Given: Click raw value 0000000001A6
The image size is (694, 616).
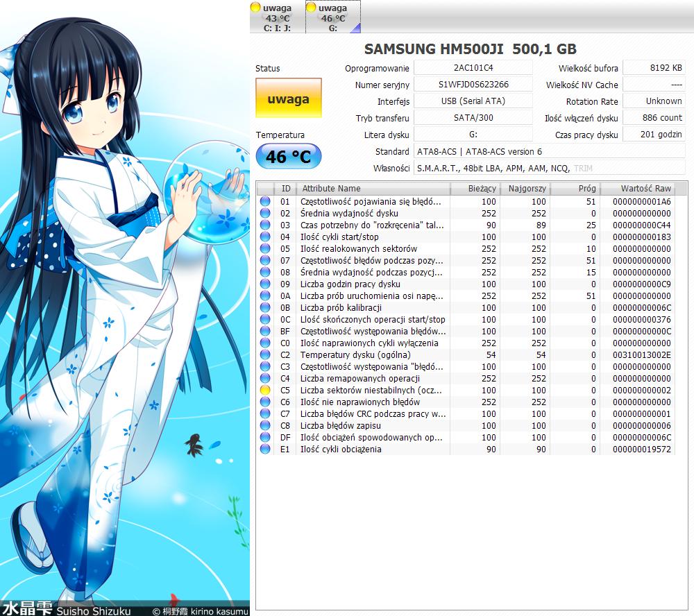Looking at the screenshot, I should tap(642, 201).
